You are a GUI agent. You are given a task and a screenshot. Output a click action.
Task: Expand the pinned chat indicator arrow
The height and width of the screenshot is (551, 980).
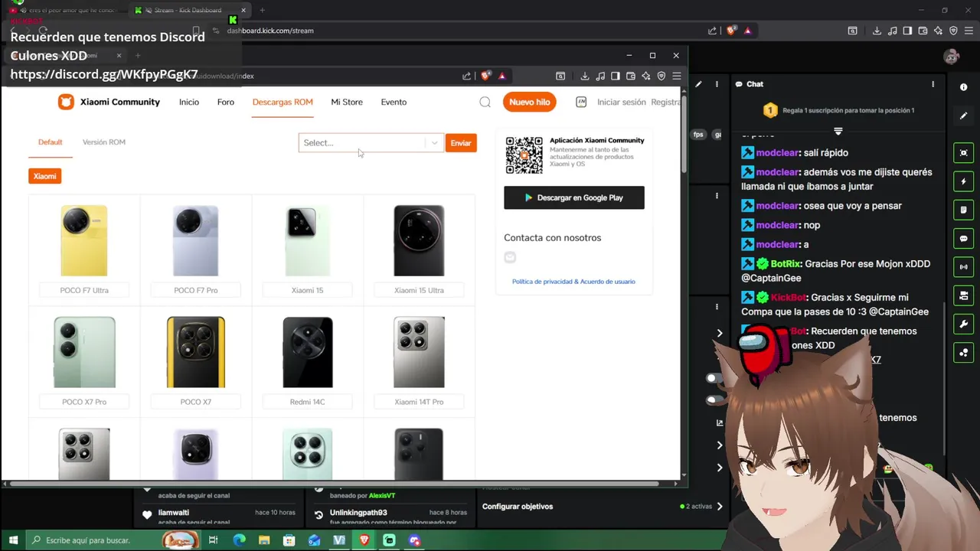pos(838,132)
